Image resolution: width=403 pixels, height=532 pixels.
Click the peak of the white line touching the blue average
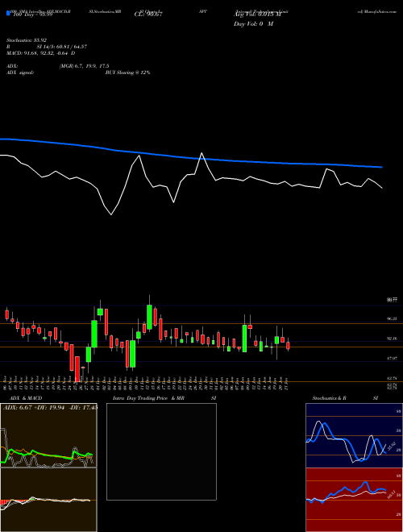click(201, 154)
